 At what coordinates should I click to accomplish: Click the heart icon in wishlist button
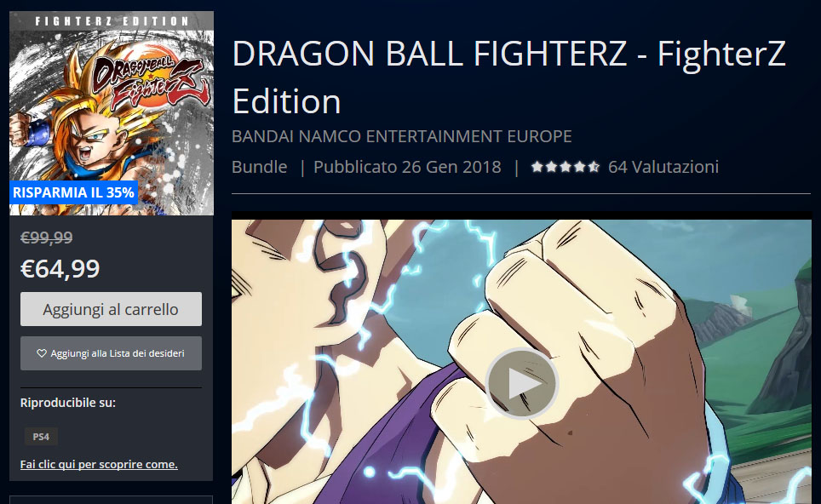[x=42, y=353]
